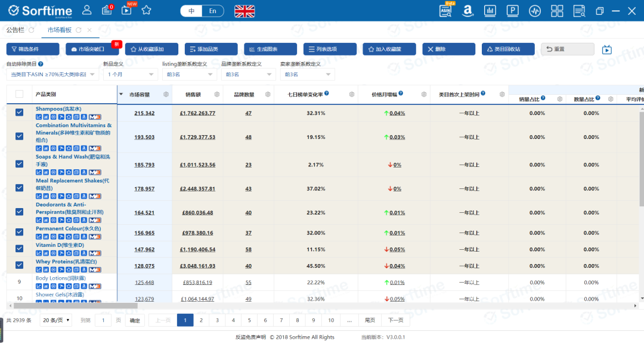Open the bar chart analytics icon
The width and height of the screenshot is (644, 344).
pyautogui.click(x=490, y=11)
